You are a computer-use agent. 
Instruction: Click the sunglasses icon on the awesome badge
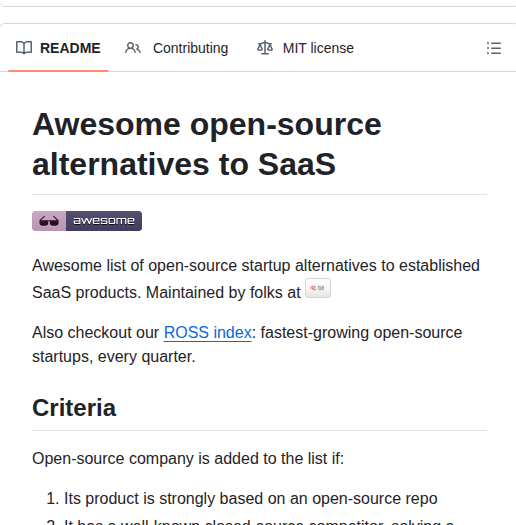click(x=49, y=221)
